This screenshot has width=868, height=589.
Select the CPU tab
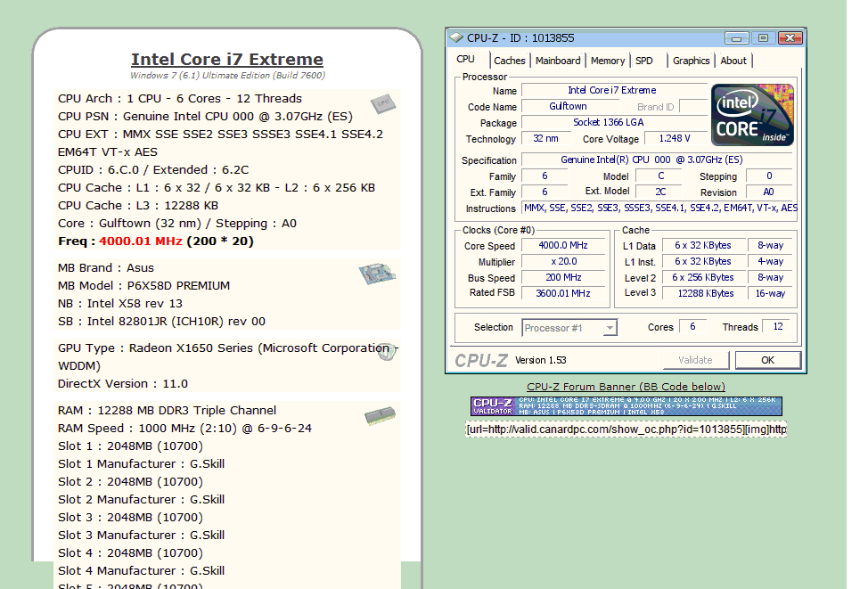click(x=465, y=59)
